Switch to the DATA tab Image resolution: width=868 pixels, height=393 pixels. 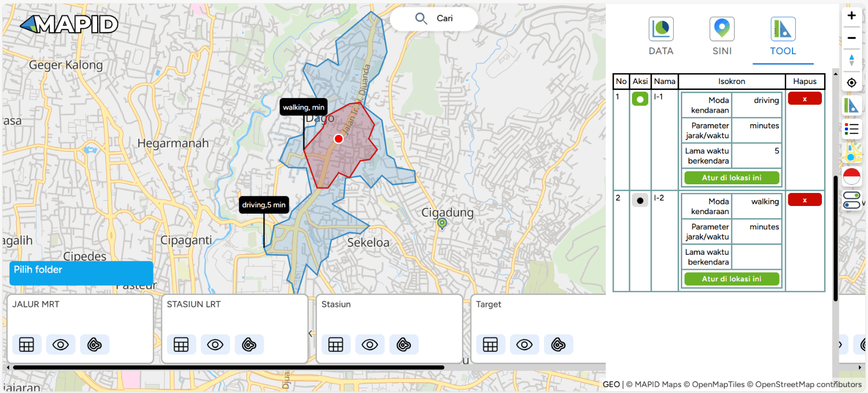661,36
